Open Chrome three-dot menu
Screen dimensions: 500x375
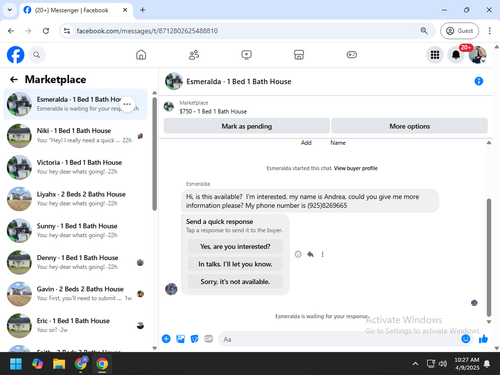tap(489, 31)
